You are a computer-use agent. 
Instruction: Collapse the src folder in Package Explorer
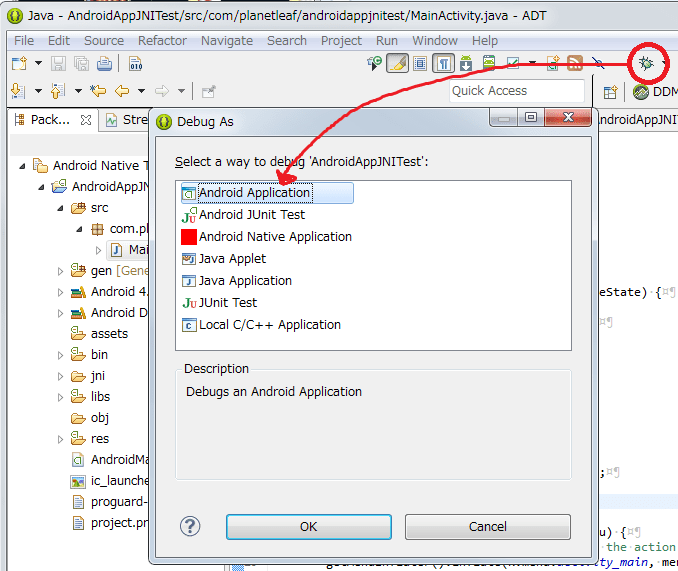61,208
